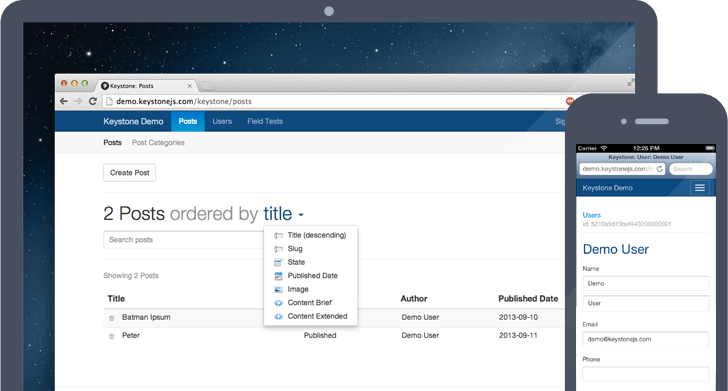Click the browser forward arrow
Image resolution: width=728 pixels, height=391 pixels.
tap(78, 101)
